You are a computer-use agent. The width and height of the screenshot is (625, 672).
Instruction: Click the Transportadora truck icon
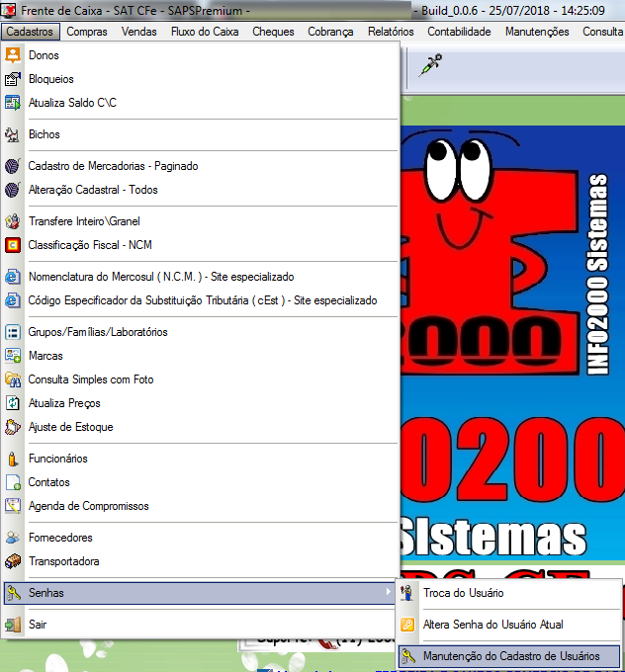[13, 561]
